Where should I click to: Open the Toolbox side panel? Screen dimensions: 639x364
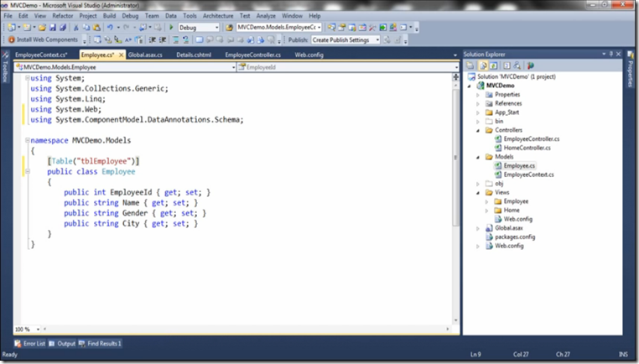(x=5, y=67)
